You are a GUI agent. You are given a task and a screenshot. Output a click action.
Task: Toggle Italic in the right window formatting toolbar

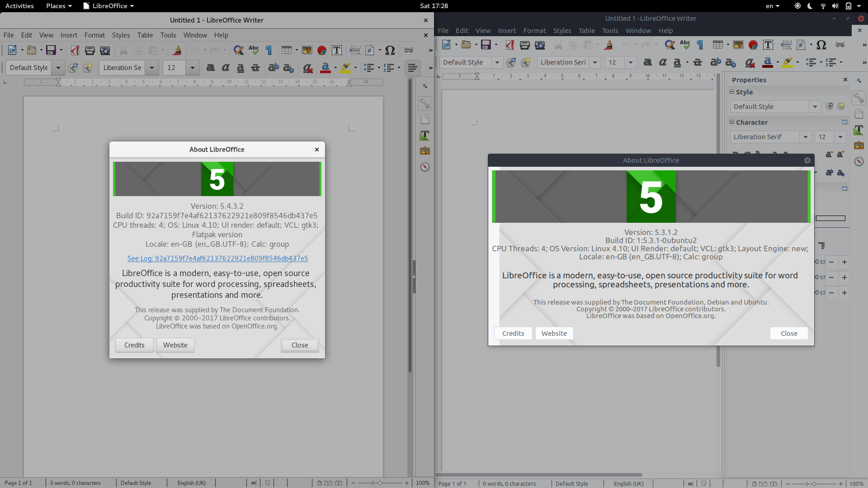(x=663, y=62)
